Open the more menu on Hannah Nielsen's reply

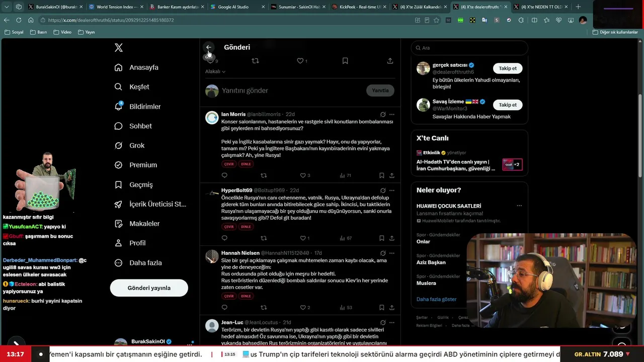[x=392, y=253]
